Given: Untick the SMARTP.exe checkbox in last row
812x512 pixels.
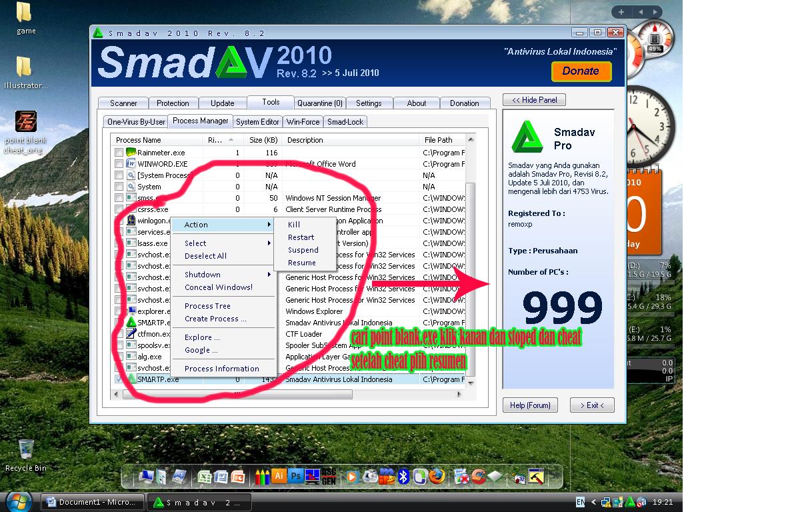Looking at the screenshot, I should (x=119, y=379).
